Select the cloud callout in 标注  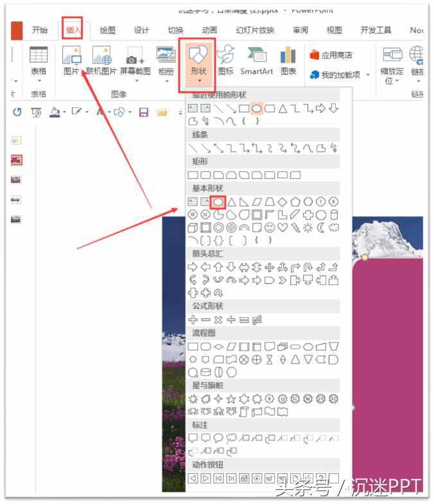coord(231,438)
